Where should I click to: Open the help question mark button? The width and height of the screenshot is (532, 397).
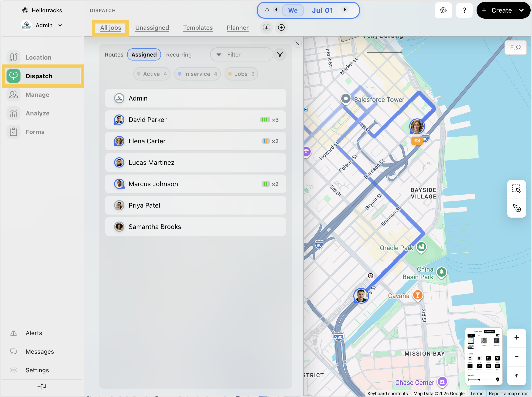point(464,10)
